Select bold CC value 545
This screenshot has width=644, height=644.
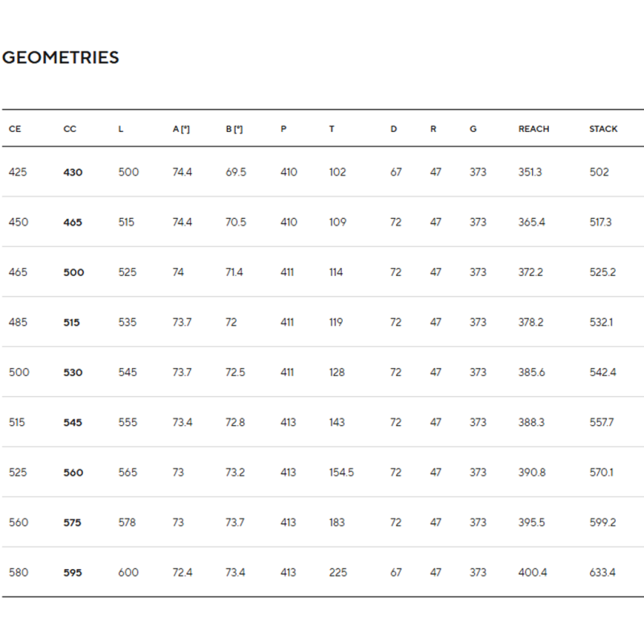pos(72,423)
